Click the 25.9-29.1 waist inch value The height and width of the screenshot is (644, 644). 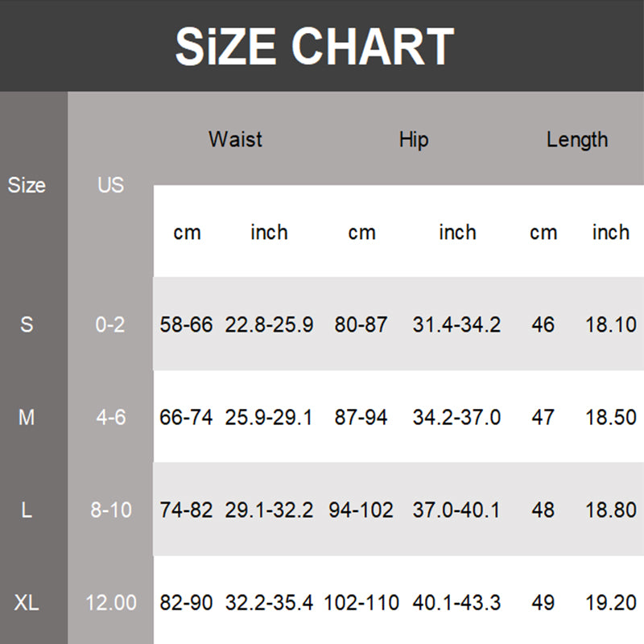(x=269, y=418)
